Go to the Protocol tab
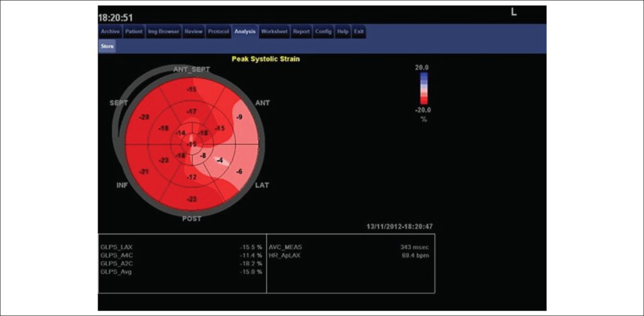 218,31
